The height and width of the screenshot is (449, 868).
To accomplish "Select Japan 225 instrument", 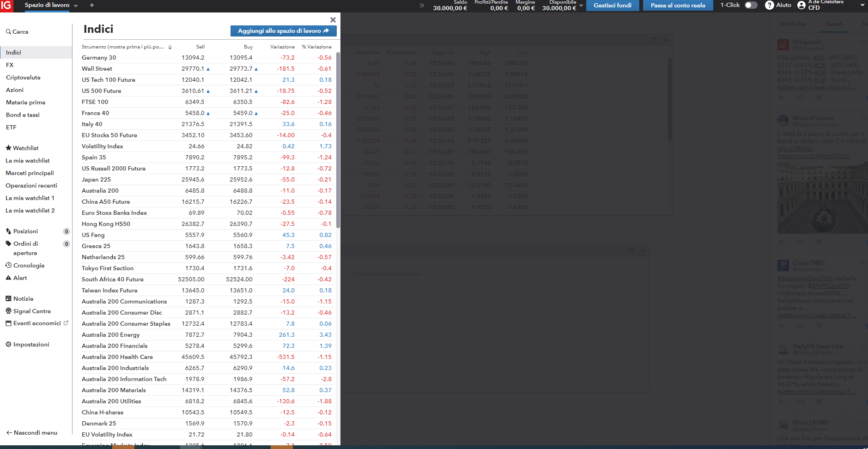I will click(96, 180).
